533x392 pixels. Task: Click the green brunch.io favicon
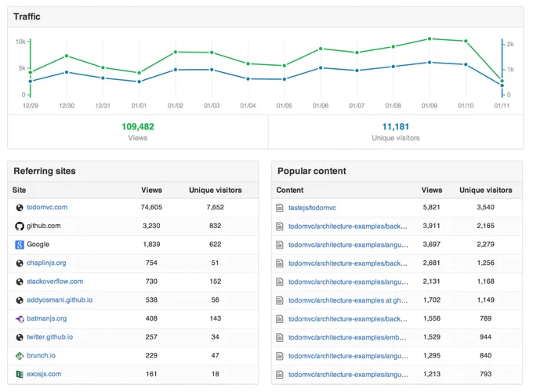point(20,356)
